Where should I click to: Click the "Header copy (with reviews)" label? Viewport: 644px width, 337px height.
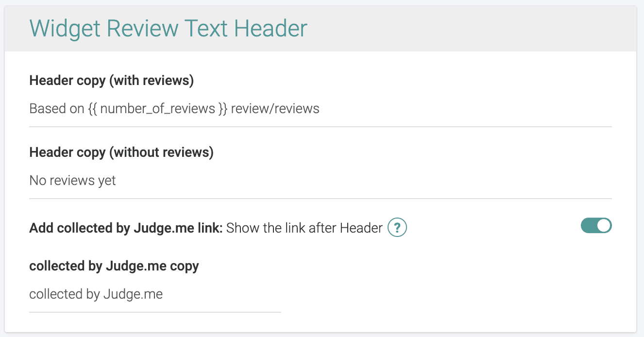(x=112, y=81)
